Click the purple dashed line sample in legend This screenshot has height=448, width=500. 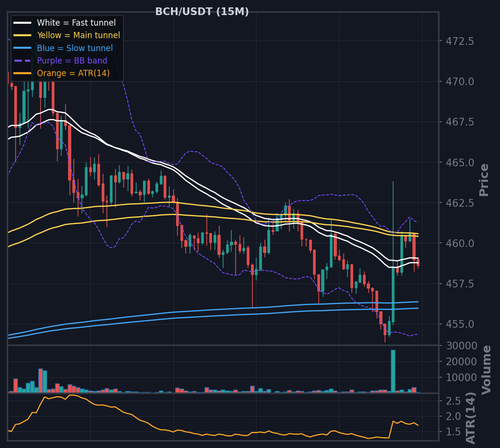(x=22, y=61)
